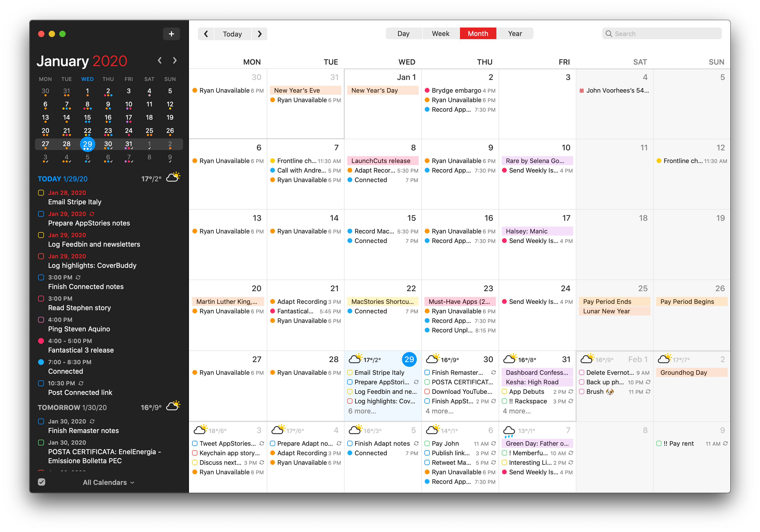Open Lunar New Year event on Jan 25
The width and height of the screenshot is (760, 532).
[x=615, y=311]
